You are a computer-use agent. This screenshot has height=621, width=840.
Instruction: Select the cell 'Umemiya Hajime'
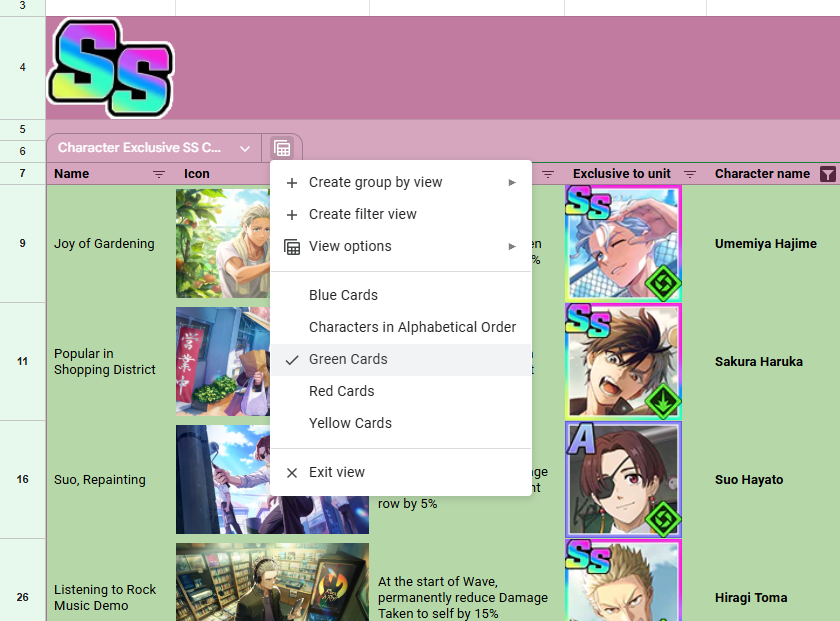pyautogui.click(x=773, y=244)
